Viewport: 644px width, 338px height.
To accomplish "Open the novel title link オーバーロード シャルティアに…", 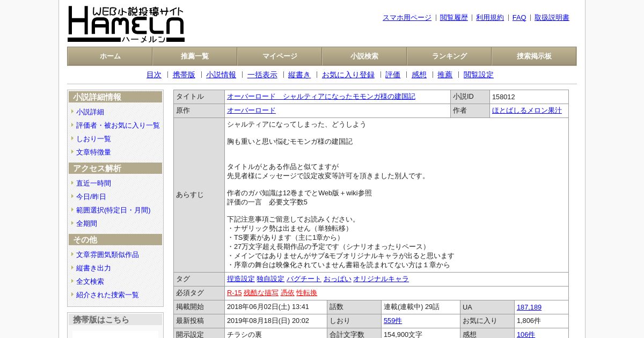I will 321,97.
